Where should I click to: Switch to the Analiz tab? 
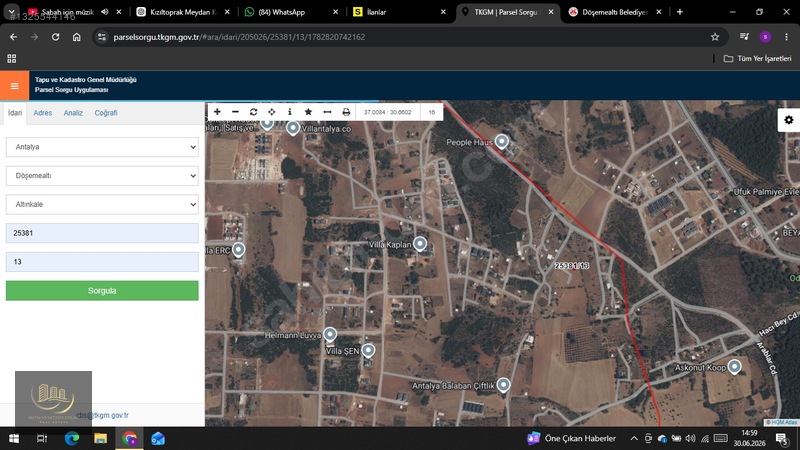73,113
